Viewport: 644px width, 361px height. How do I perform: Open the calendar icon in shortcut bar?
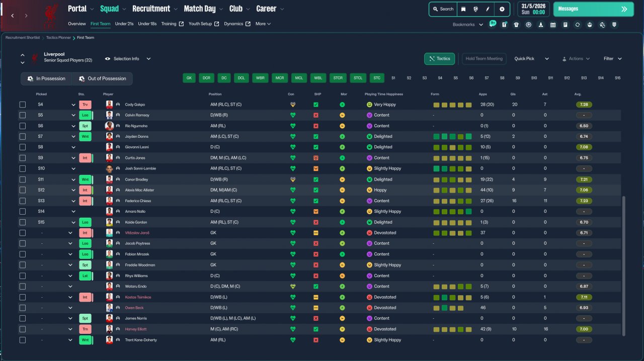pos(553,25)
